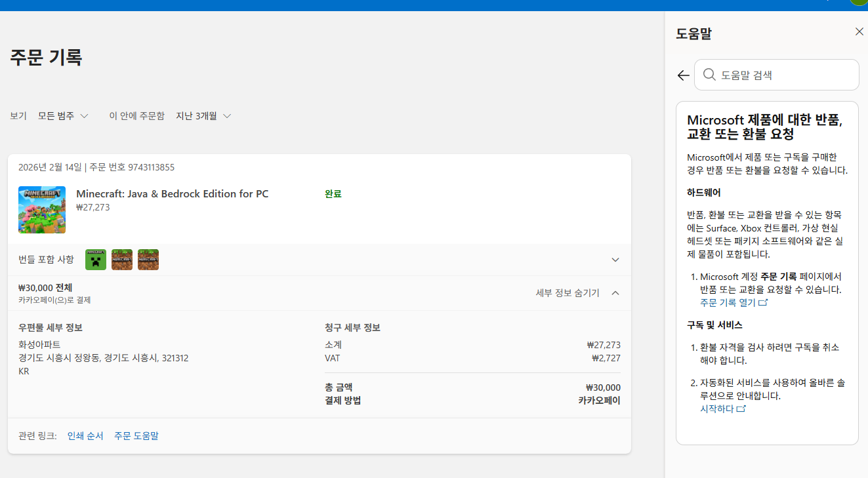
Task: Click the 구독 및 서비스 subheading in help
Action: click(714, 325)
